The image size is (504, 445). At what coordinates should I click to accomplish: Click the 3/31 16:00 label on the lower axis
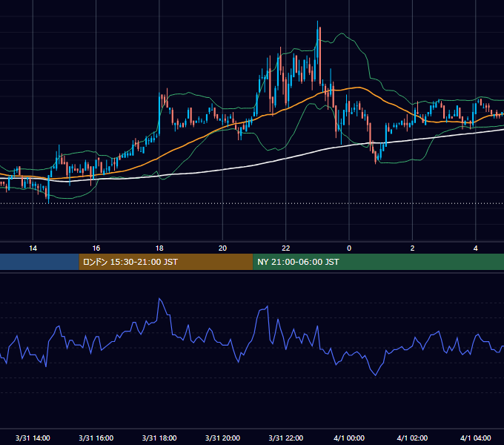(x=96, y=438)
